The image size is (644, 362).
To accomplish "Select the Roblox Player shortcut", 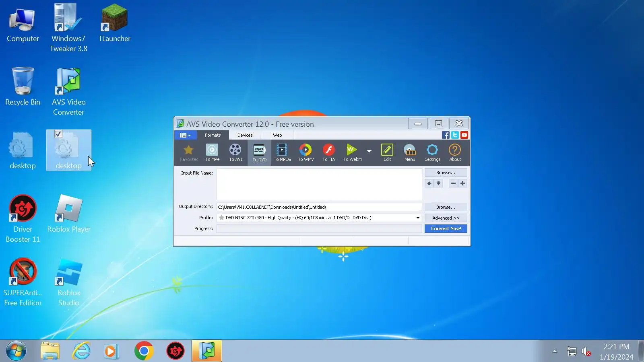I will coord(69,214).
